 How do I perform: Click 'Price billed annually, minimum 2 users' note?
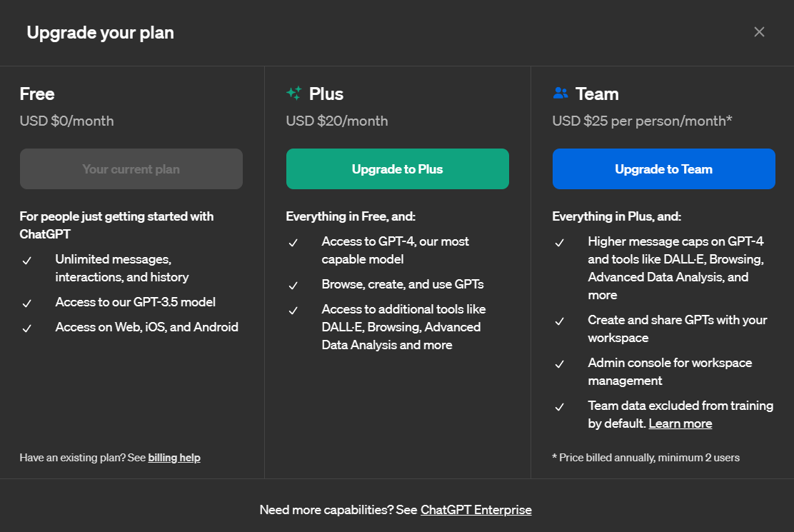(645, 458)
